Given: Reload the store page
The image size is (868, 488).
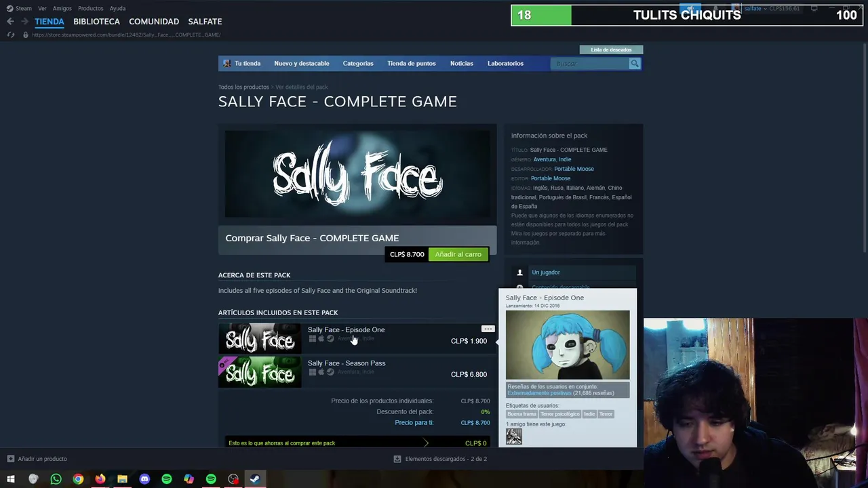Looking at the screenshot, I should pyautogui.click(x=10, y=35).
